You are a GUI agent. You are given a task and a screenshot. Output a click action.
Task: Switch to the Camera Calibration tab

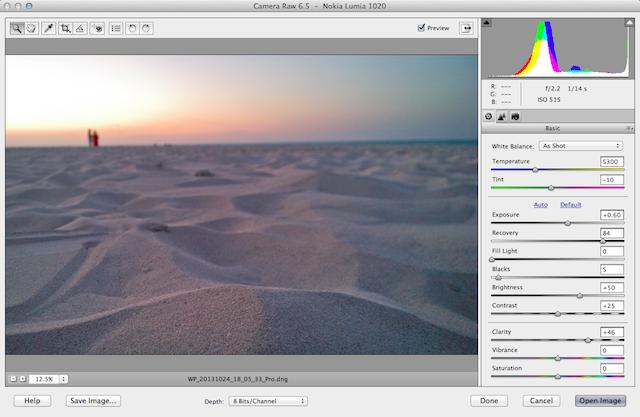click(515, 117)
